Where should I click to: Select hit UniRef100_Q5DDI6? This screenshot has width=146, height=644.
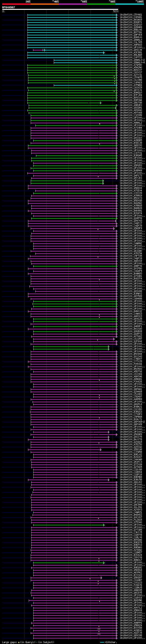point(131,188)
